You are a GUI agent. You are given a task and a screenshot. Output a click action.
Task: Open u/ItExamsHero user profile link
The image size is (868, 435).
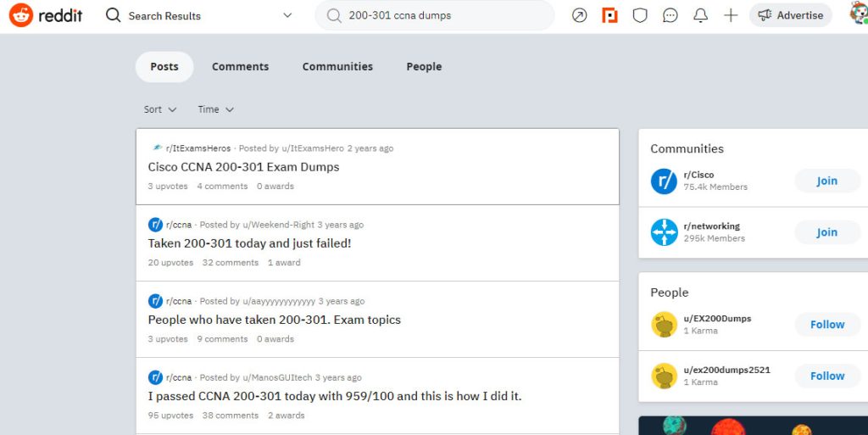pos(313,148)
